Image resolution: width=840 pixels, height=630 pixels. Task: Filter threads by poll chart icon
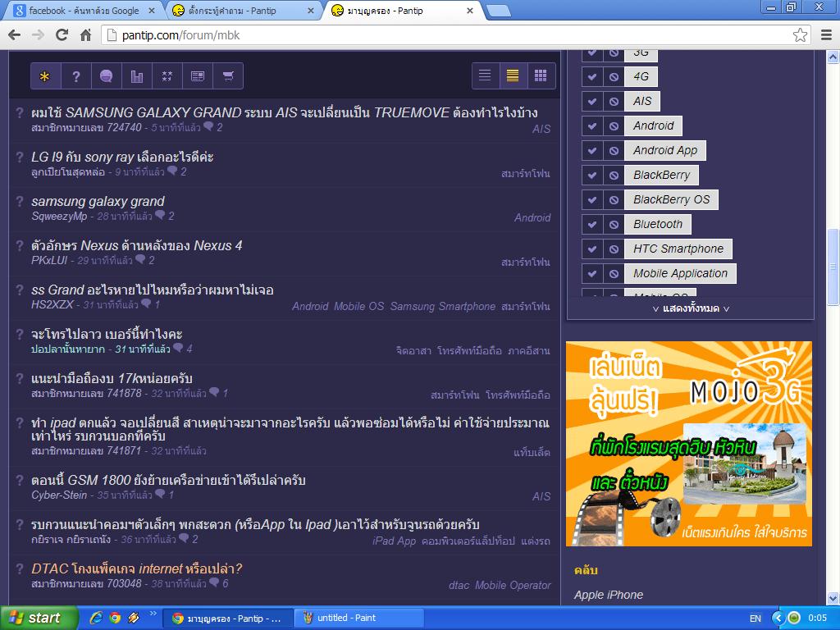point(137,76)
